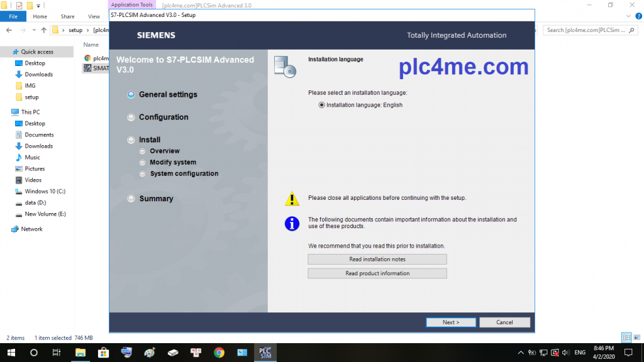
Task: Click the search box in Explorer
Action: pos(591,30)
